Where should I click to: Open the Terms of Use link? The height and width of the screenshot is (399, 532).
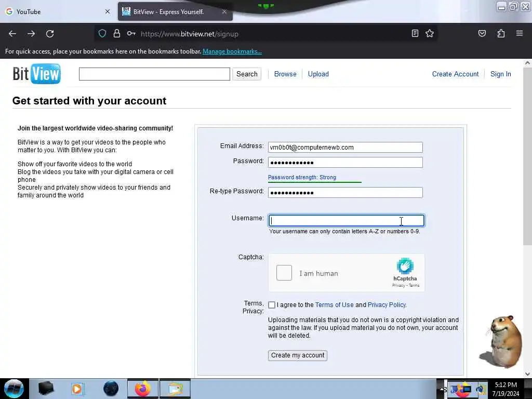click(x=334, y=304)
